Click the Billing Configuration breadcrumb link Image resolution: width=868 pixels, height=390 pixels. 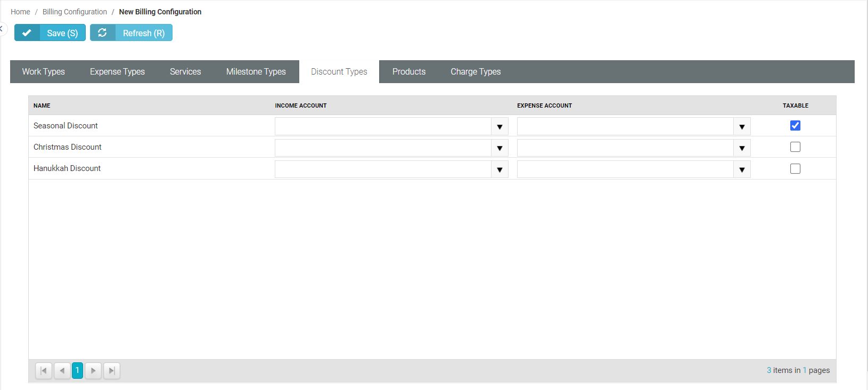(x=75, y=12)
